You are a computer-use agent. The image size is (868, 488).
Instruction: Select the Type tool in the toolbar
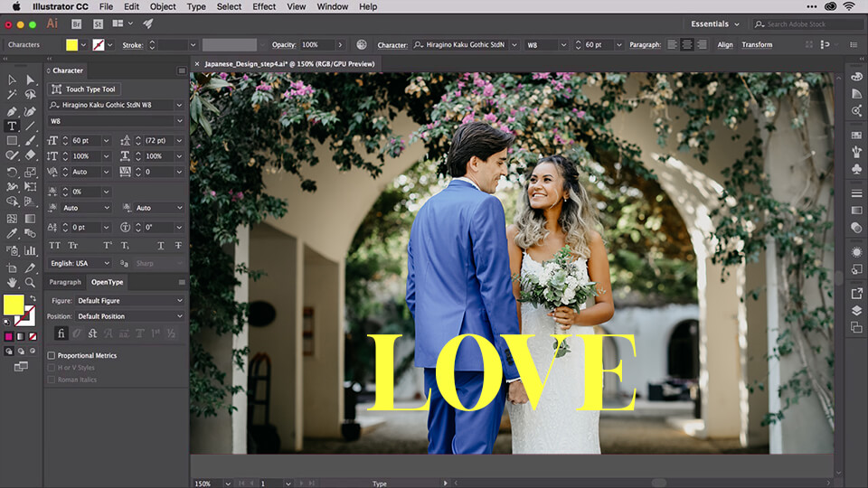[x=12, y=127]
